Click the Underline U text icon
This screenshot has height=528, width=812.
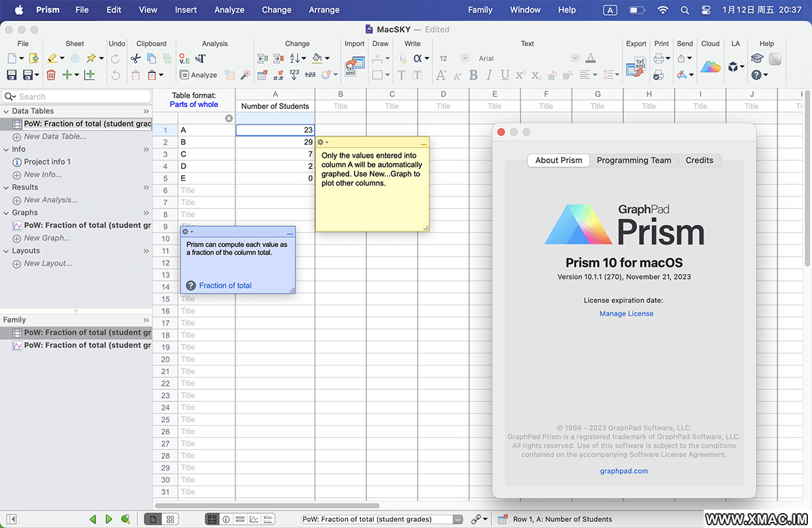click(x=505, y=75)
